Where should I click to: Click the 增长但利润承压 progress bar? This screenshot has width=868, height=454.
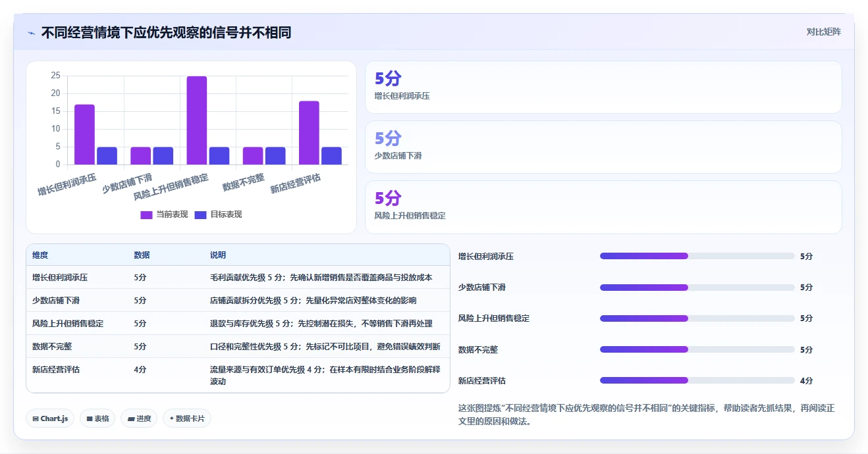(x=697, y=256)
